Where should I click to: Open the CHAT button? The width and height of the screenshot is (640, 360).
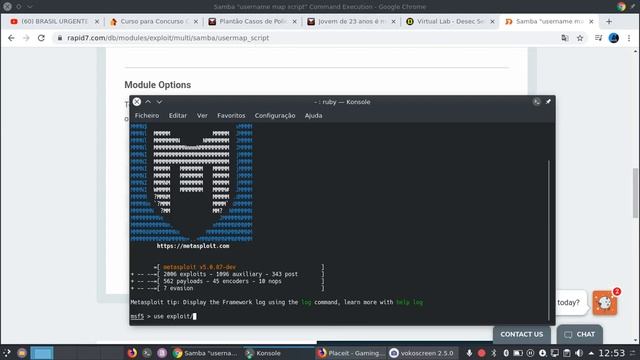[580, 334]
